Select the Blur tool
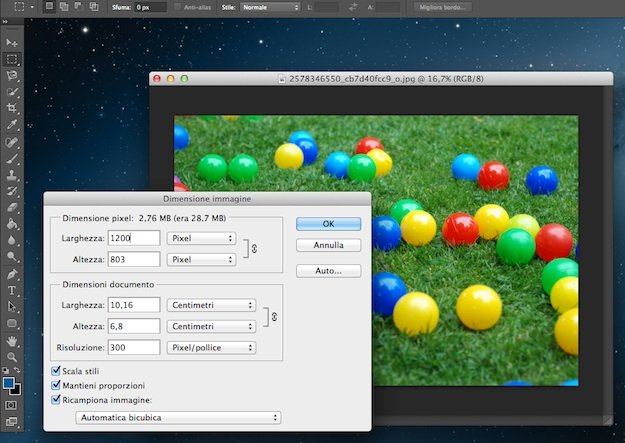 pyautogui.click(x=12, y=240)
